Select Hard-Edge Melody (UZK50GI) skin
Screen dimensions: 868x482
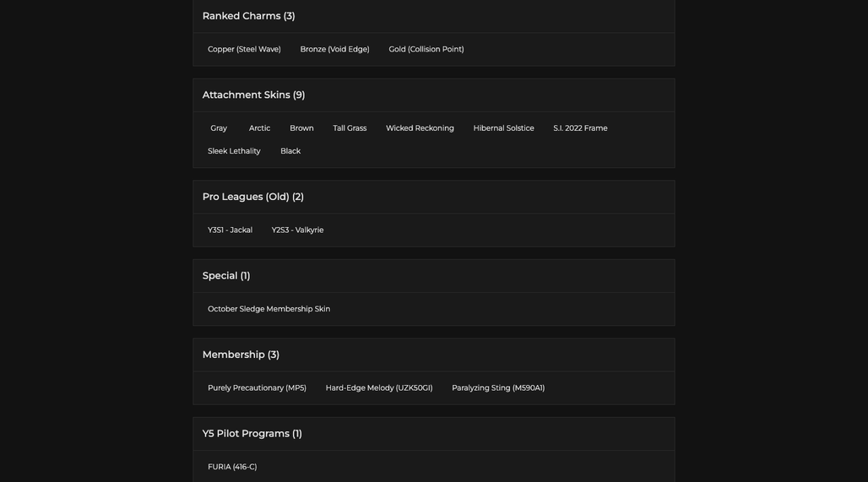pyautogui.click(x=379, y=388)
